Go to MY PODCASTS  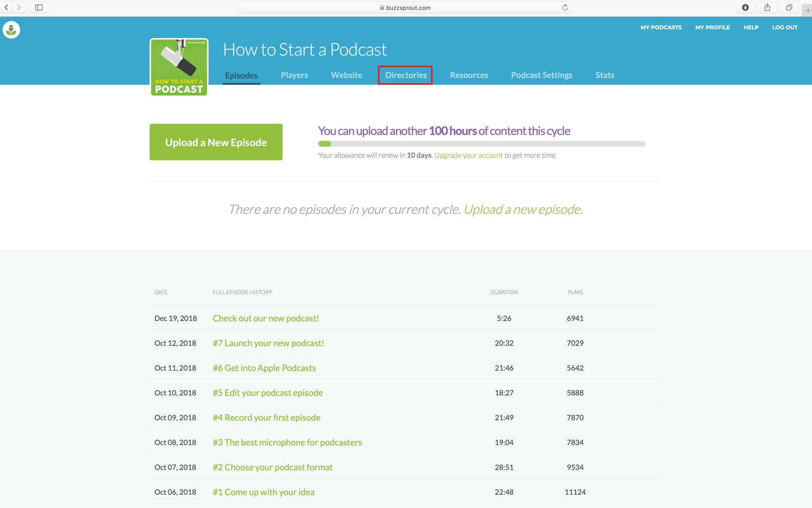[x=661, y=27]
